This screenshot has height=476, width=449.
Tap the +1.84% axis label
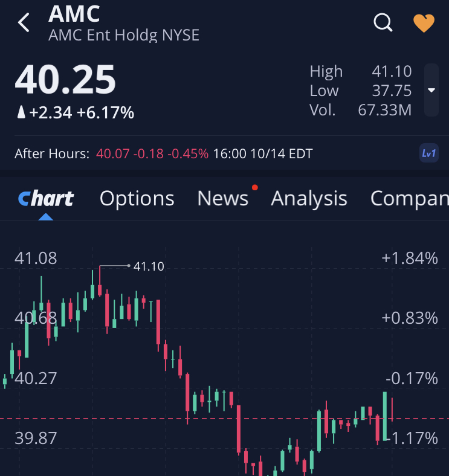pyautogui.click(x=409, y=259)
